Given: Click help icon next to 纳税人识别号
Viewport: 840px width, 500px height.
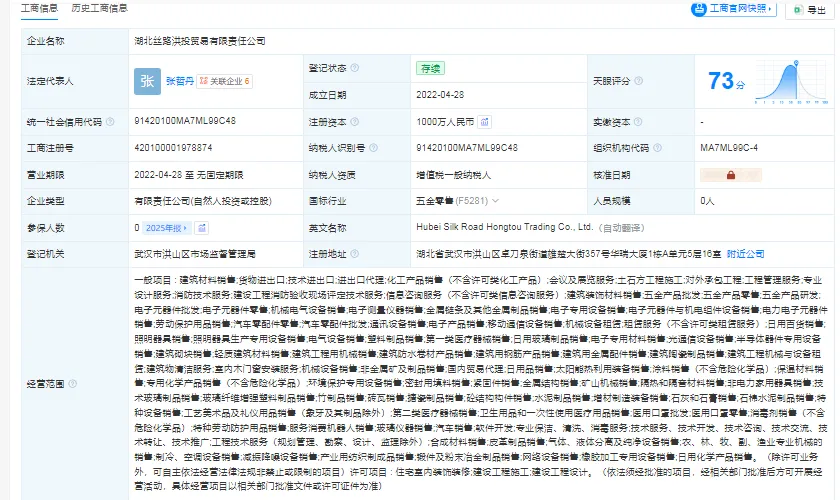Looking at the screenshot, I should (373, 148).
